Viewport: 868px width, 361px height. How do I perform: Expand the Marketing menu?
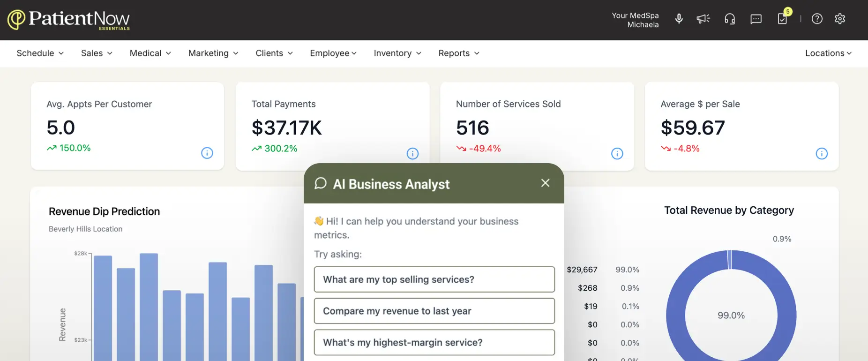tap(213, 53)
